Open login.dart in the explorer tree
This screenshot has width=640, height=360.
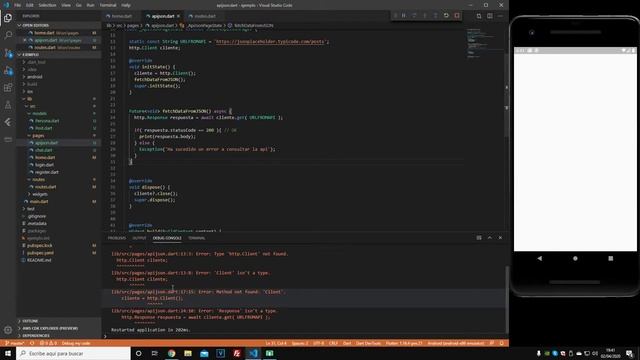[44, 165]
